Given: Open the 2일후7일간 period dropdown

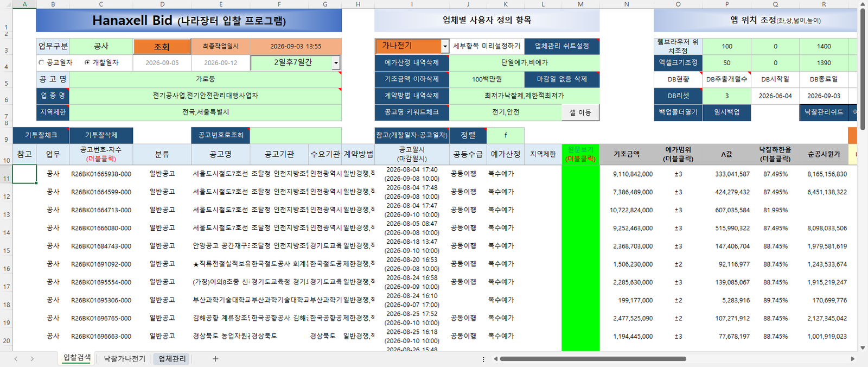Looking at the screenshot, I should 336,63.
